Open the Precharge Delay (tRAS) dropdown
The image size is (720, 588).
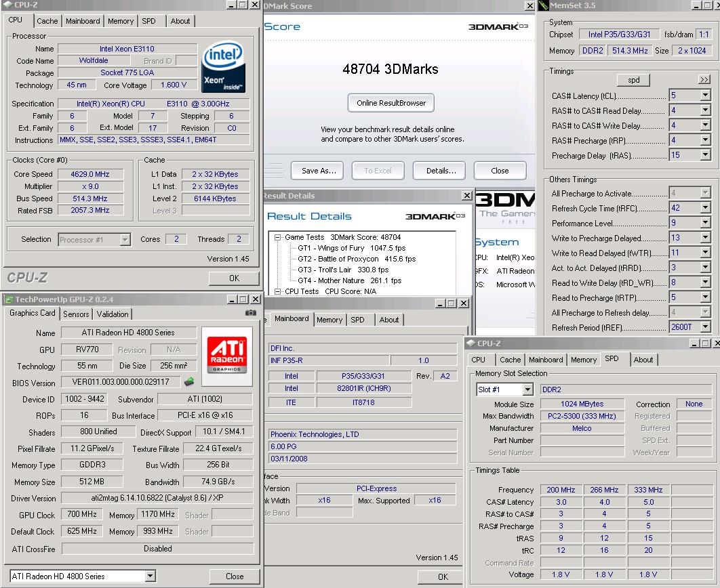click(705, 155)
